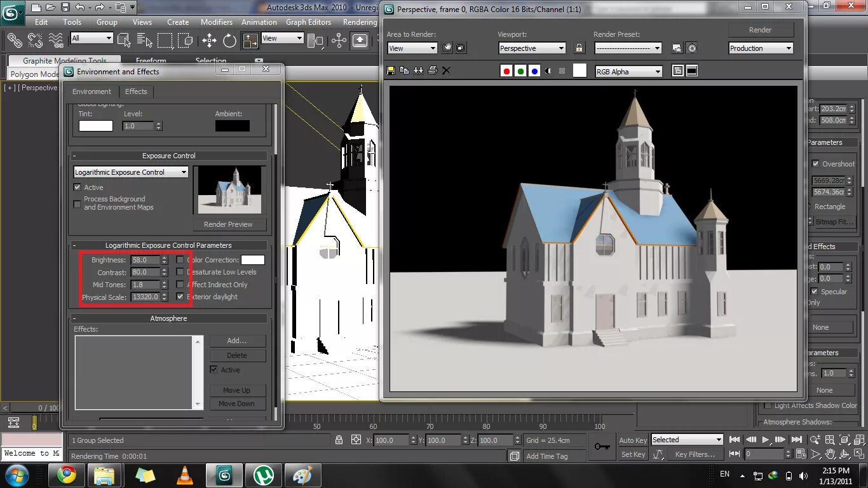
Task: Open the Selected key filter dropdown
Action: [687, 440]
